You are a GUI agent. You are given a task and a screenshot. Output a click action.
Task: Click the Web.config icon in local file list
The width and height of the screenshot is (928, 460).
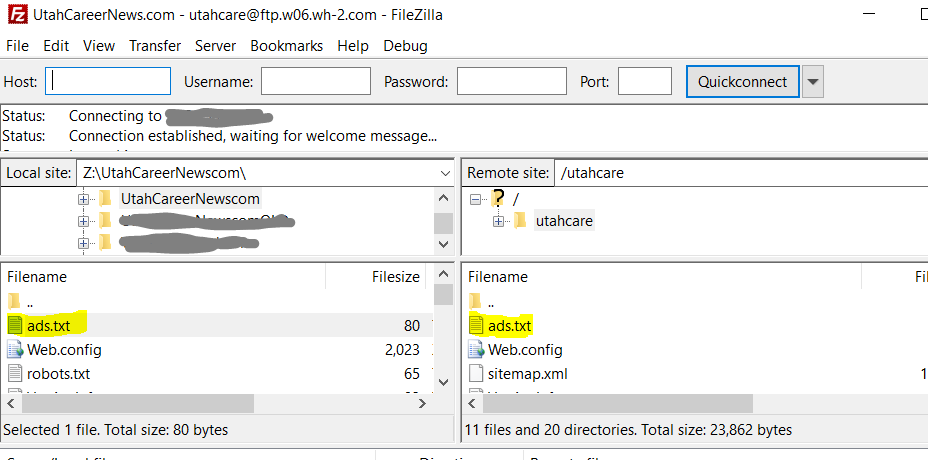point(15,350)
